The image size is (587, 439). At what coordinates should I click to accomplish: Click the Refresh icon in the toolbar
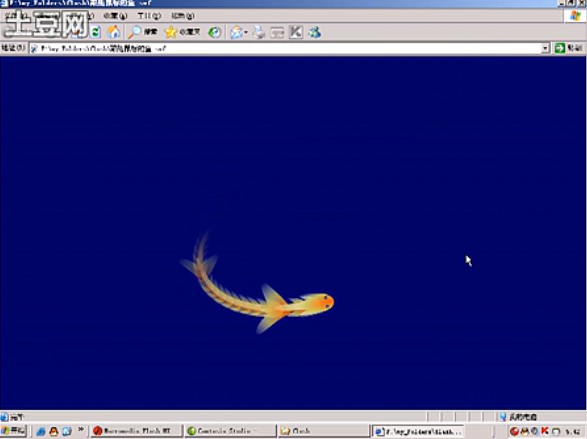coord(96,32)
